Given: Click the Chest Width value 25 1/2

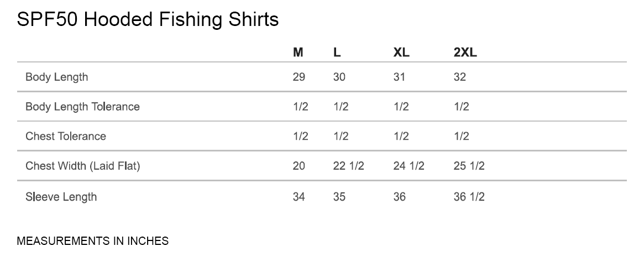Looking at the screenshot, I should click(469, 166).
